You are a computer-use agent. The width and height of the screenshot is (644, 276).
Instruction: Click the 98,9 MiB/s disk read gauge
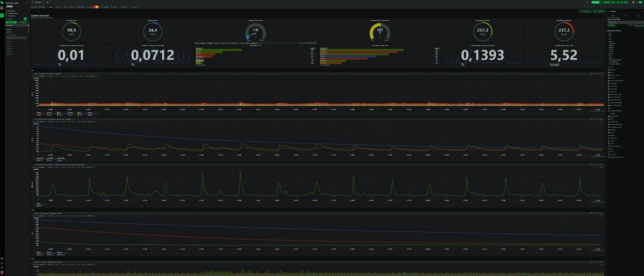click(71, 32)
